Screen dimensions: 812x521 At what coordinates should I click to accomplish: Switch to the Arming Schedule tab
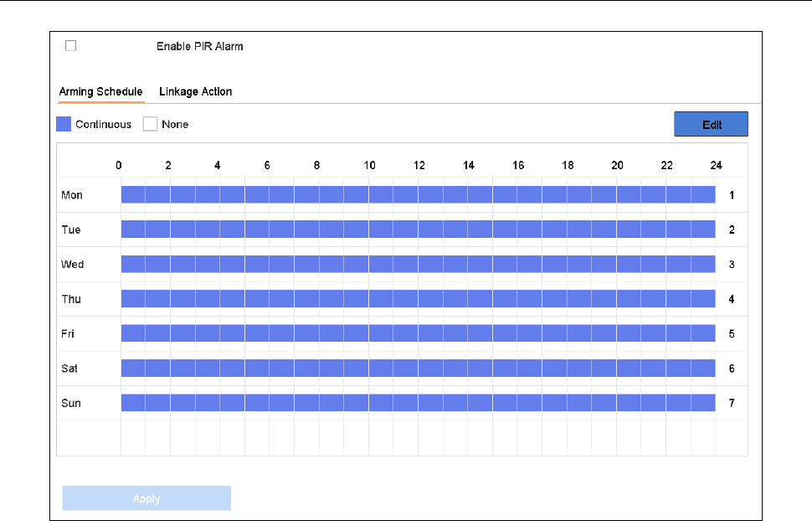click(100, 91)
